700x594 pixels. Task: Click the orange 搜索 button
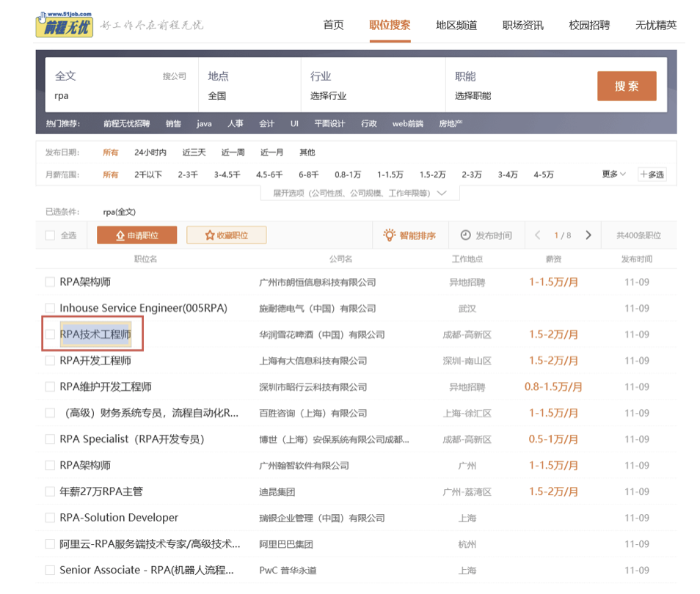point(627,86)
